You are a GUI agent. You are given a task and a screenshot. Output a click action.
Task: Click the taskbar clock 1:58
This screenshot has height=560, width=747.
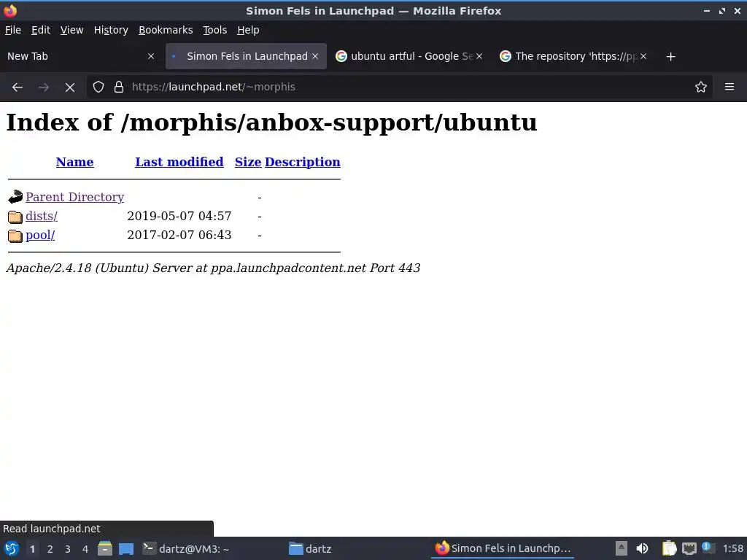coord(732,549)
